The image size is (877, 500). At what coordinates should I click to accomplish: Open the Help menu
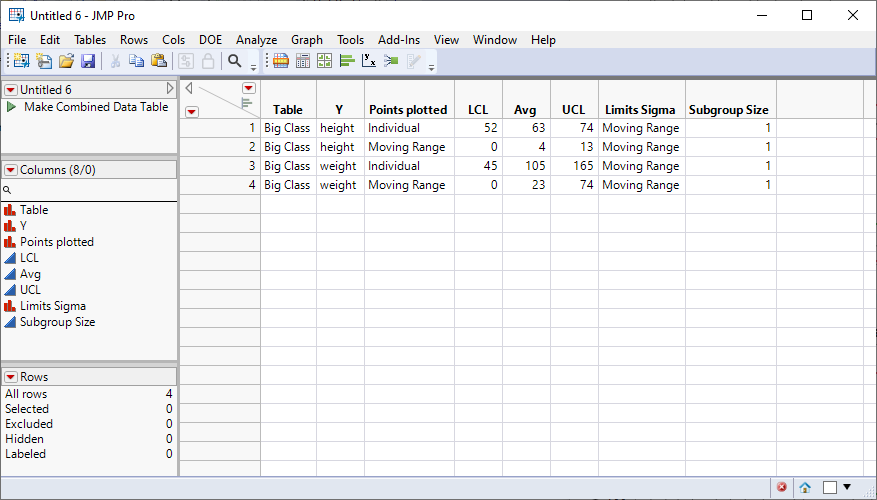[x=543, y=40]
